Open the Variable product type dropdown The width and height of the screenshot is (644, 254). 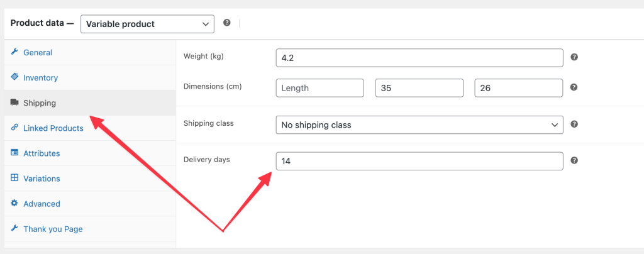tap(148, 24)
